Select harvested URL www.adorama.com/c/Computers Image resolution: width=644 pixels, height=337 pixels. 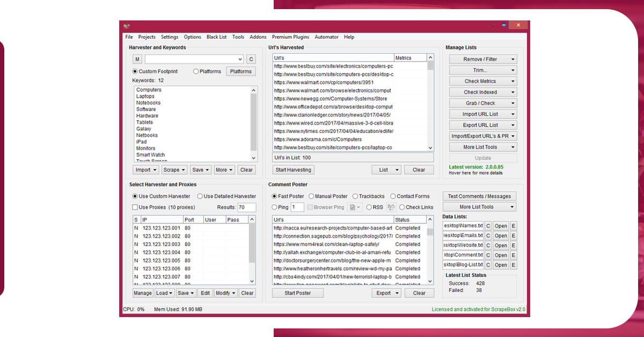tap(349, 140)
